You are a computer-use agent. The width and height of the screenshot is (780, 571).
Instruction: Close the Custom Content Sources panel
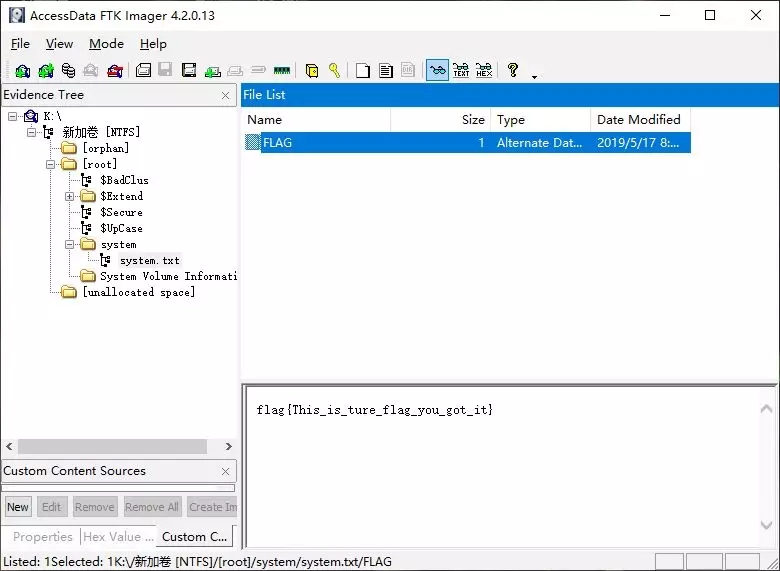(225, 472)
